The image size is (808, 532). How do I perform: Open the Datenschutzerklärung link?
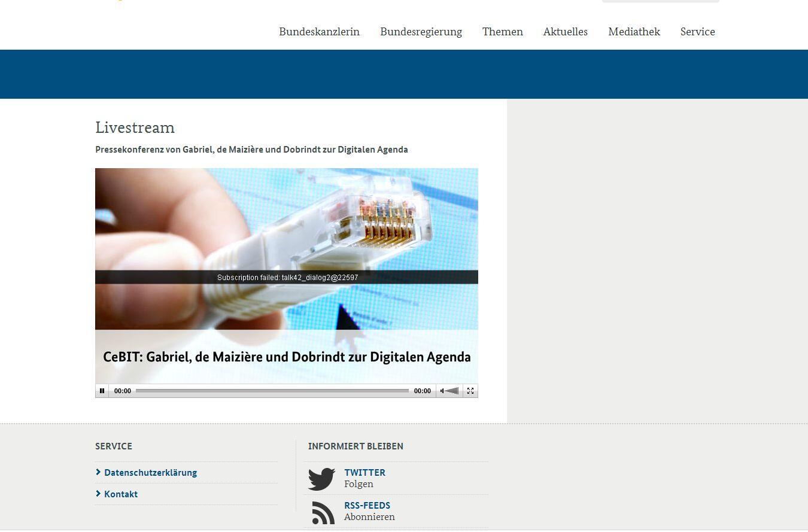[x=150, y=473]
